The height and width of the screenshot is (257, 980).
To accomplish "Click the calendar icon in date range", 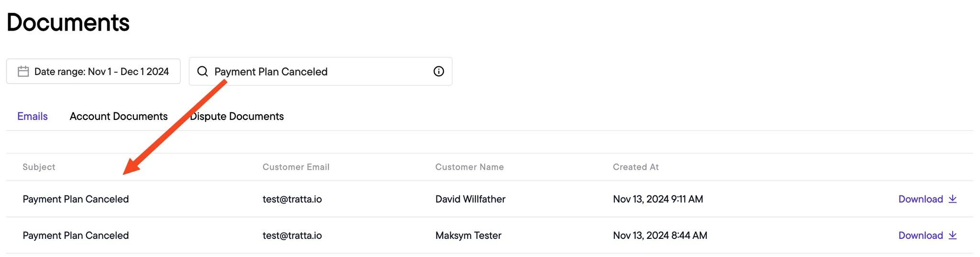I will [x=23, y=72].
